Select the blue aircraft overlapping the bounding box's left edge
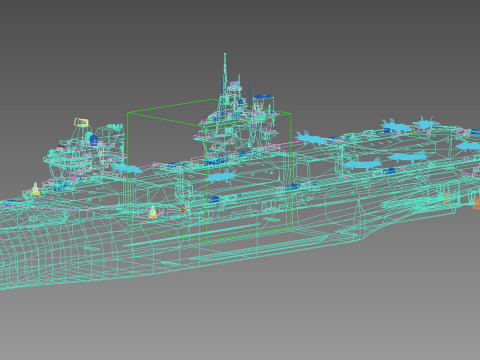 [127, 169]
